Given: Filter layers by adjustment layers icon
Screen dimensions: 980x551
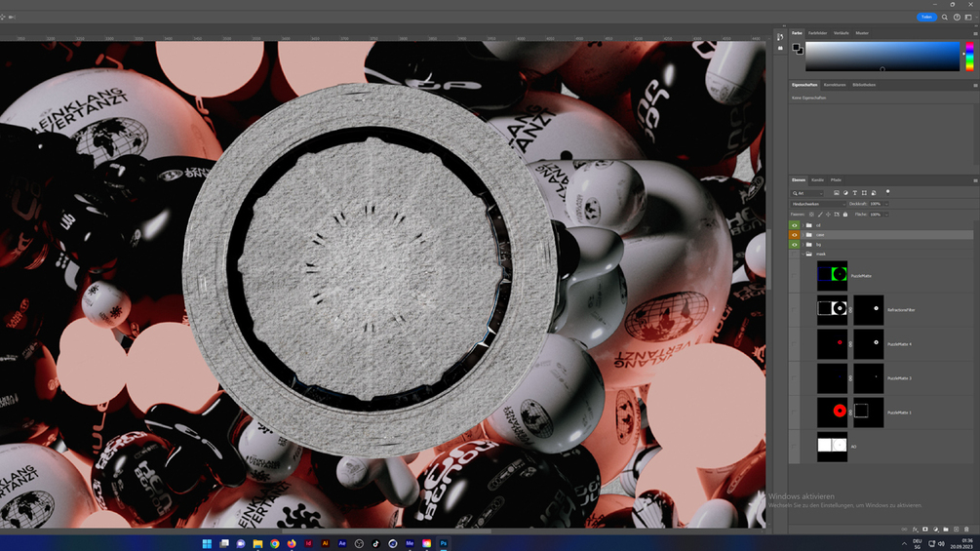Looking at the screenshot, I should coord(845,193).
